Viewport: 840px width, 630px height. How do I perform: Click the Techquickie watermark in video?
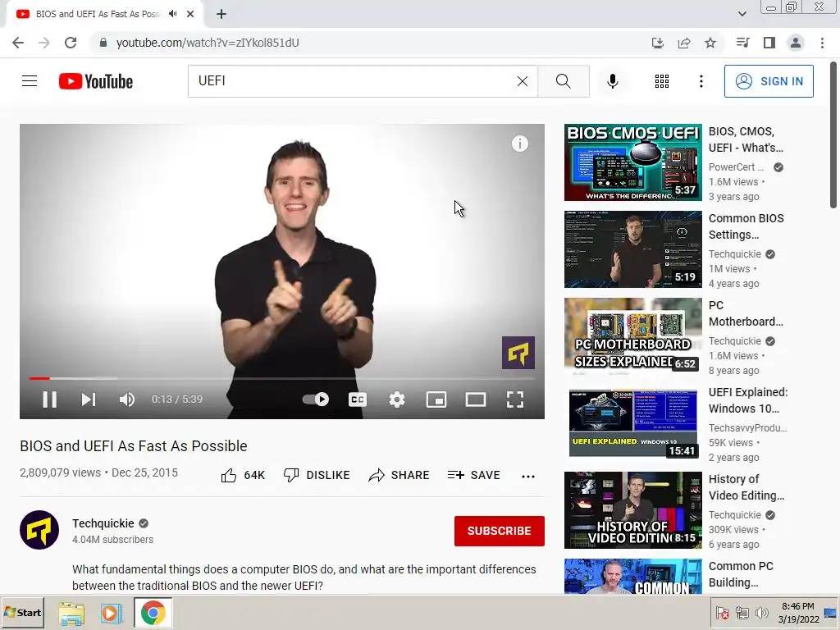tap(518, 353)
